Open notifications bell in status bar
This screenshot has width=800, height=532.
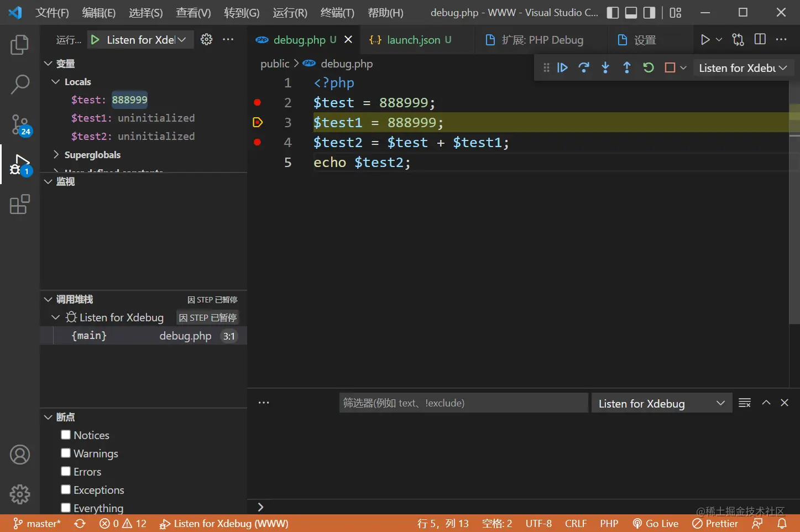click(782, 524)
